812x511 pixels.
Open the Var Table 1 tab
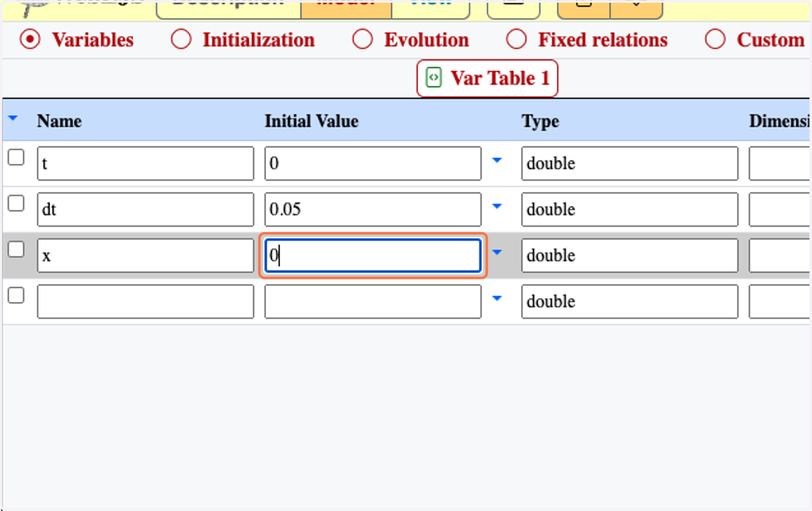pyautogui.click(x=487, y=79)
